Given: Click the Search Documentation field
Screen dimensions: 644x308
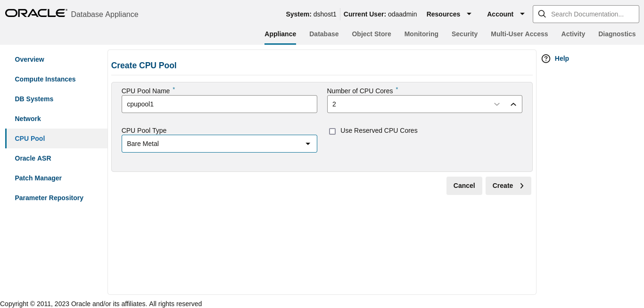Looking at the screenshot, I should pyautogui.click(x=587, y=14).
